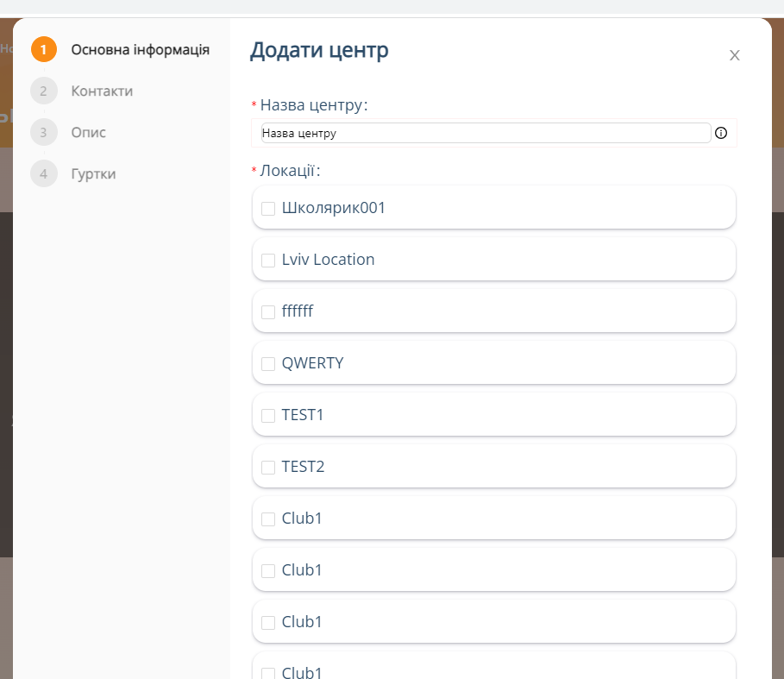Enable the TEST1 location checkbox
The height and width of the screenshot is (679, 784).
pos(268,416)
